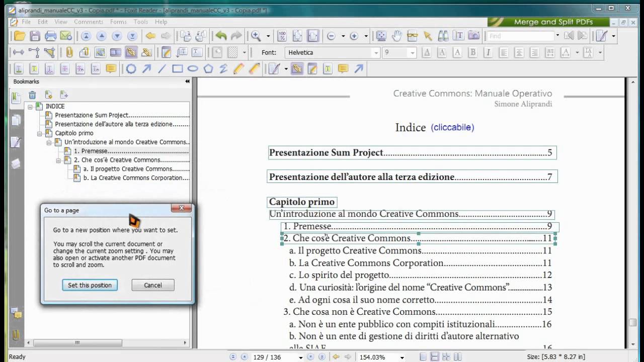644x362 pixels.
Task: Click the paperclip attach file icon
Action: click(x=69, y=52)
